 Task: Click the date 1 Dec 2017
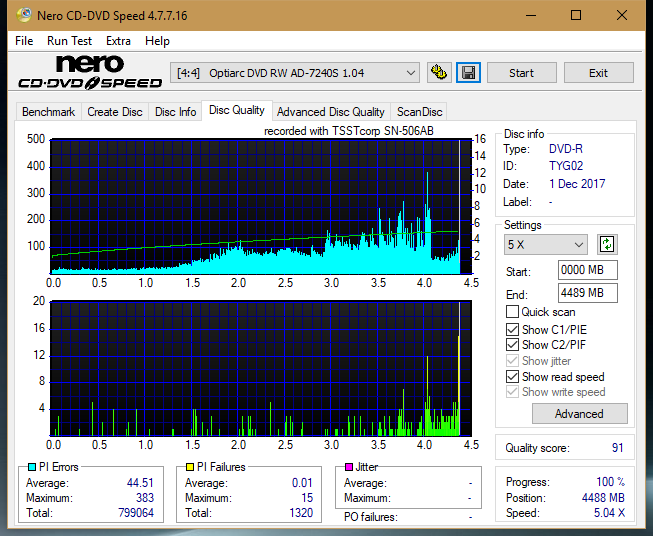pos(577,184)
